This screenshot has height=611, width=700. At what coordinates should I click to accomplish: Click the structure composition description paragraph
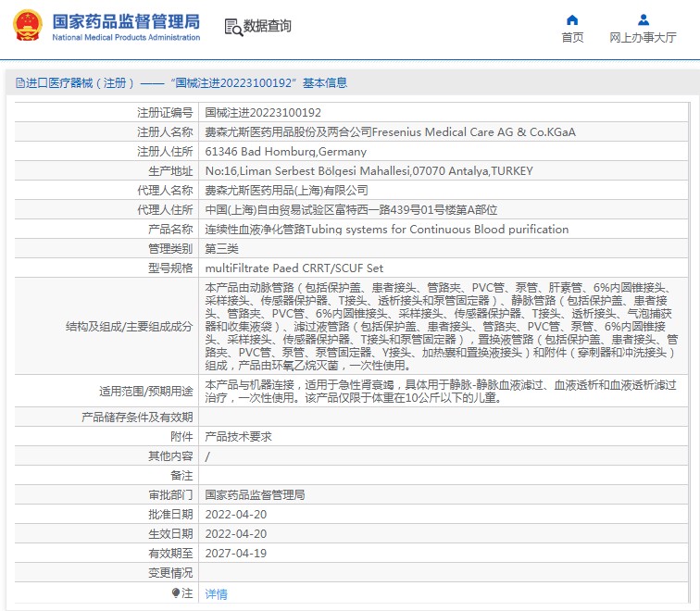point(441,326)
